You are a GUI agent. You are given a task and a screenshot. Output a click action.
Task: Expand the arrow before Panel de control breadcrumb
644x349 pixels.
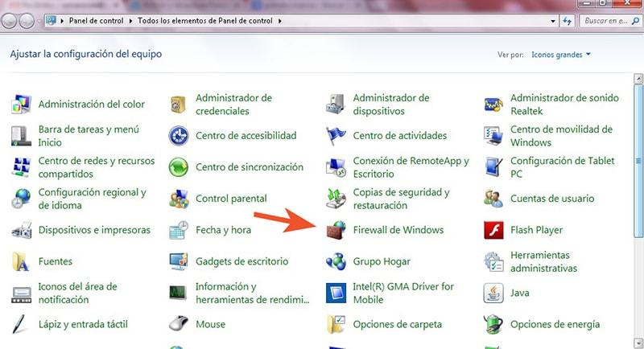pos(62,20)
